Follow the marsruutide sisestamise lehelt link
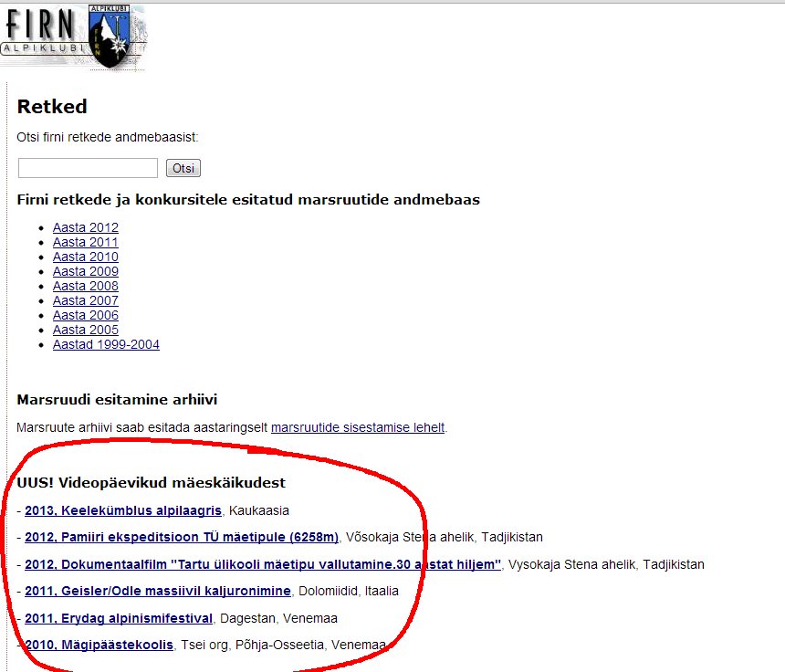The width and height of the screenshot is (785, 672). click(358, 427)
